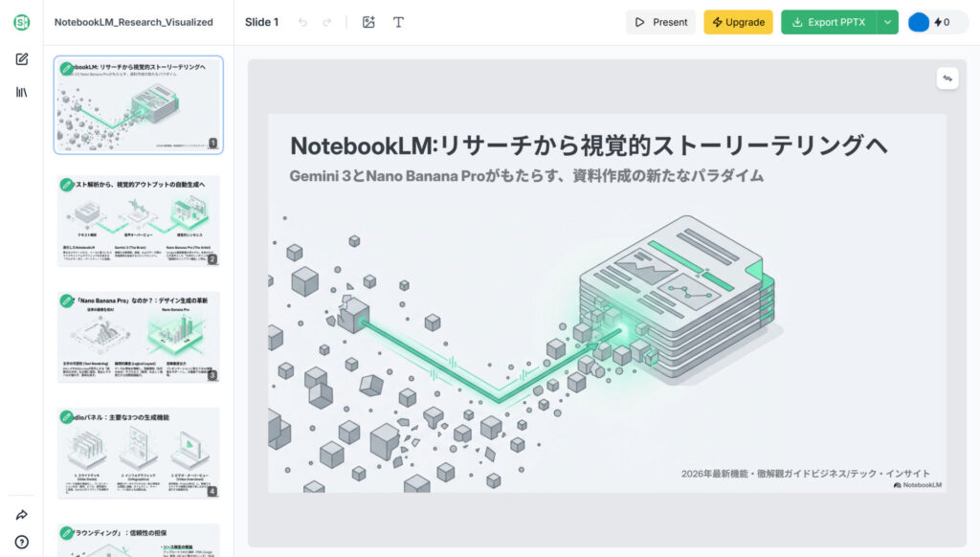Click the green app logo icon
The height and width of the screenshot is (557, 980).
pos(21,22)
